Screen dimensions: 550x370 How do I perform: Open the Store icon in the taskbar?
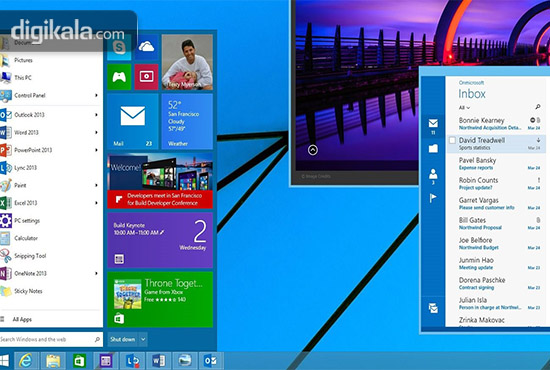(79, 361)
